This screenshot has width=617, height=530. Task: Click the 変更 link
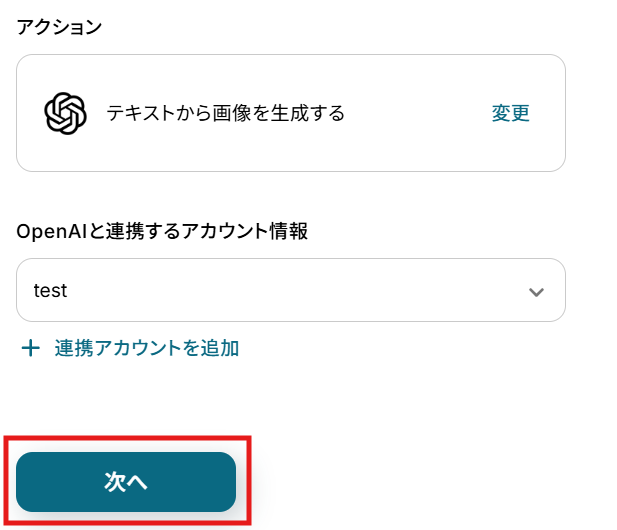click(x=510, y=113)
